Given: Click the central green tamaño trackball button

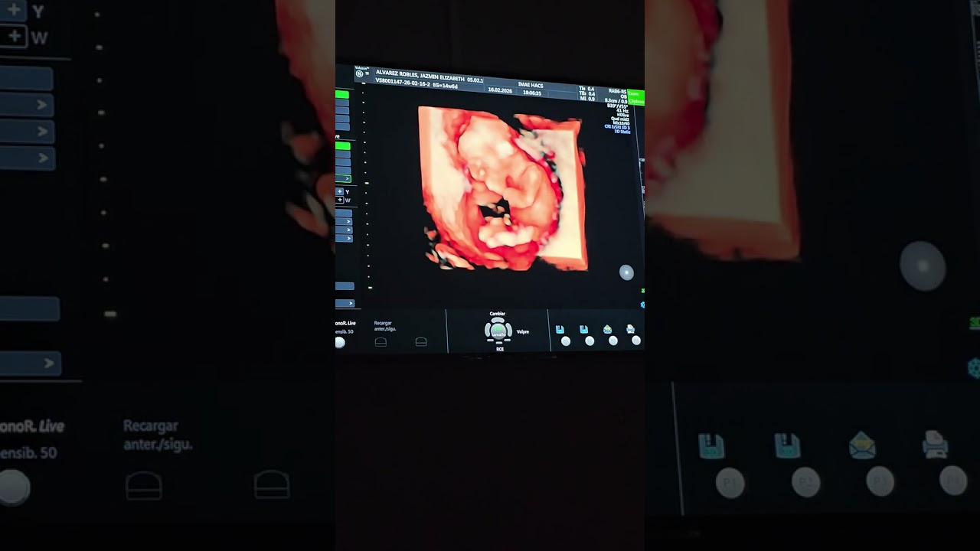Looking at the screenshot, I should [498, 331].
